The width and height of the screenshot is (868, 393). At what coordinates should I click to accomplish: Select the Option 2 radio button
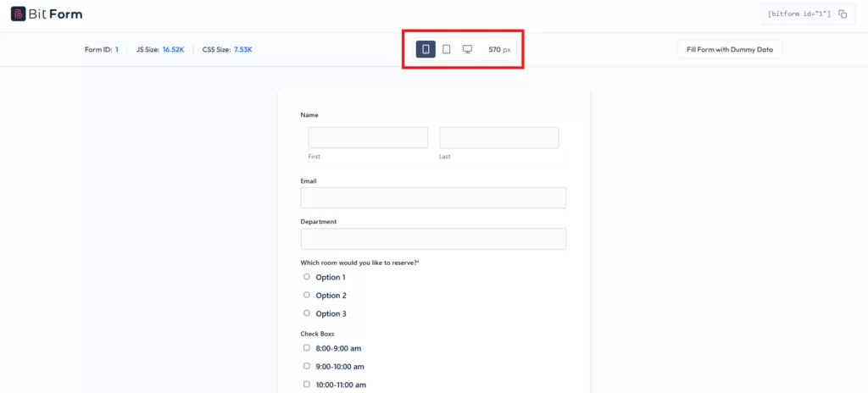[307, 295]
